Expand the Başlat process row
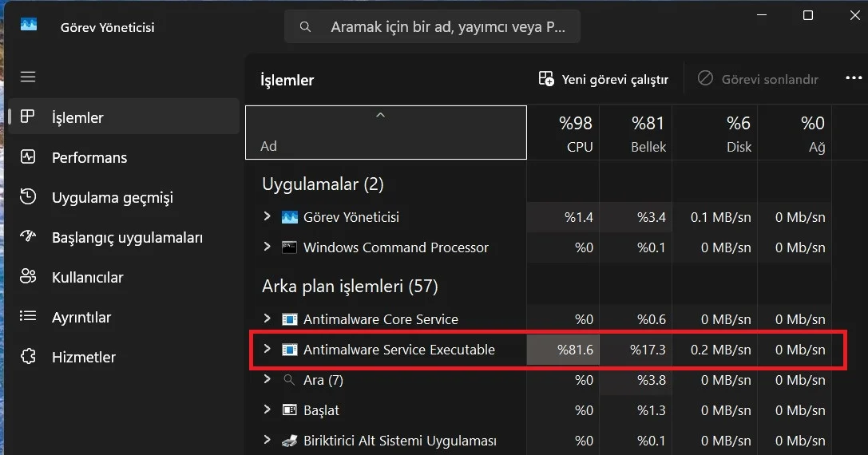 click(x=267, y=409)
